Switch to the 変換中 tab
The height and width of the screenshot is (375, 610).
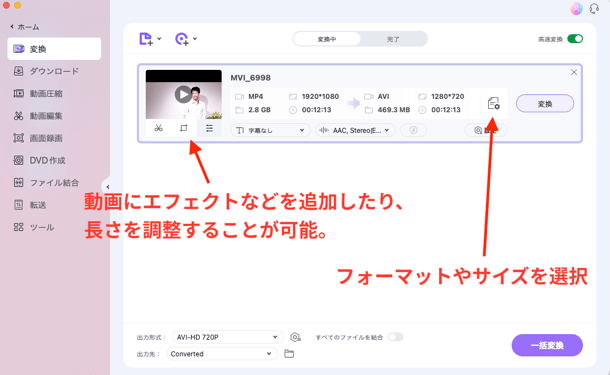click(x=327, y=39)
